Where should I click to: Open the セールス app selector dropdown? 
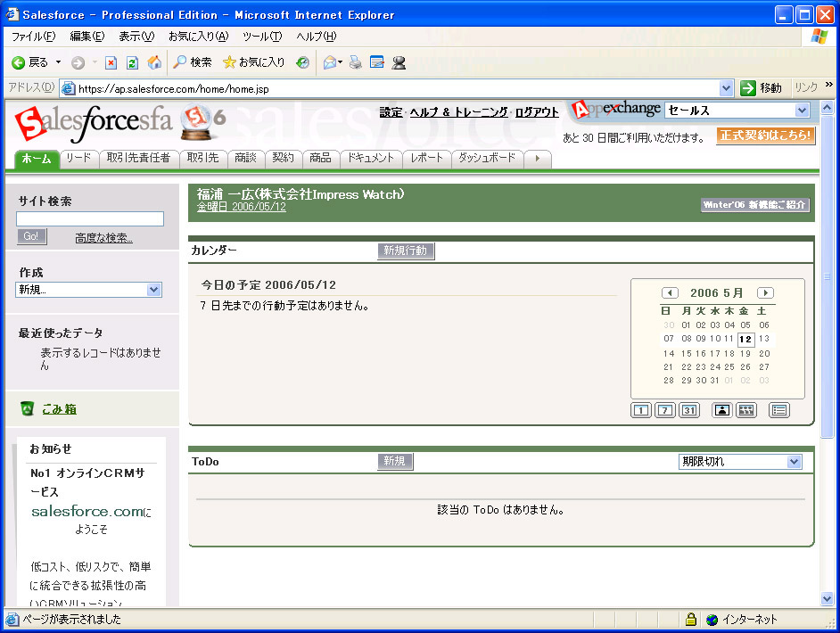pyautogui.click(x=737, y=111)
